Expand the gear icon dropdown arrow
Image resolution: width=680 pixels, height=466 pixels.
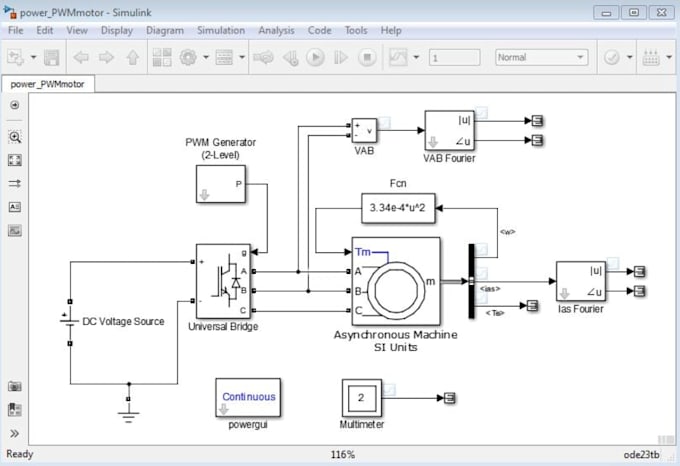206,57
